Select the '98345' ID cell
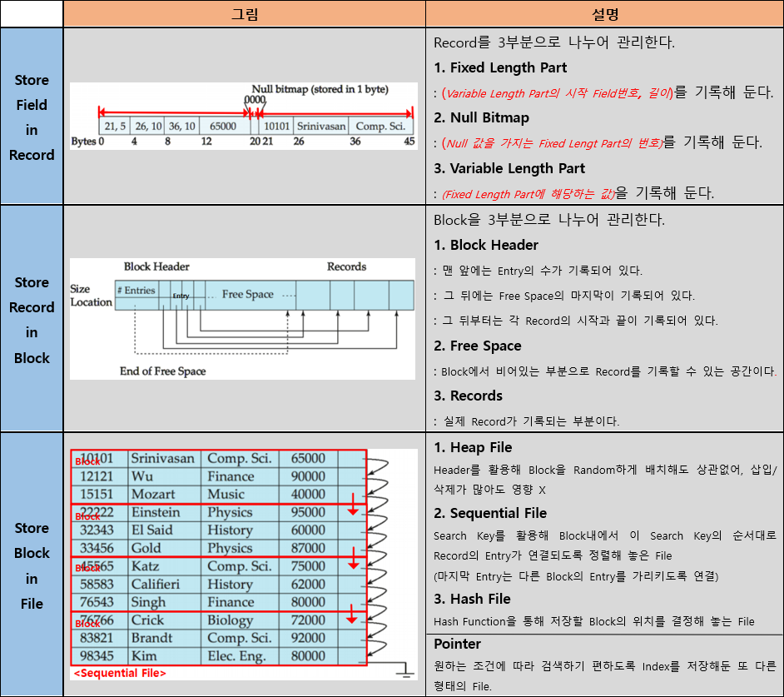Image resolution: width=784 pixels, height=697 pixels. (x=99, y=656)
